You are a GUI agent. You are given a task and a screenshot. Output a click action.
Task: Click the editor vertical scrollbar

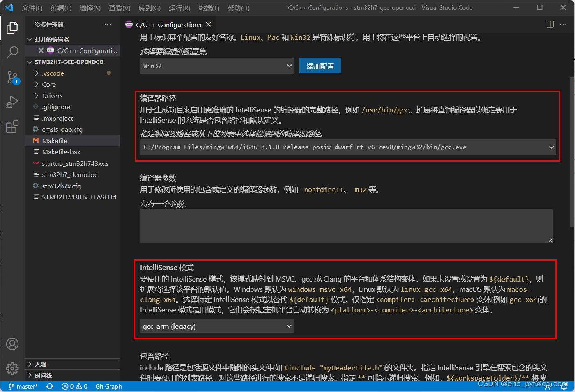pos(572,152)
